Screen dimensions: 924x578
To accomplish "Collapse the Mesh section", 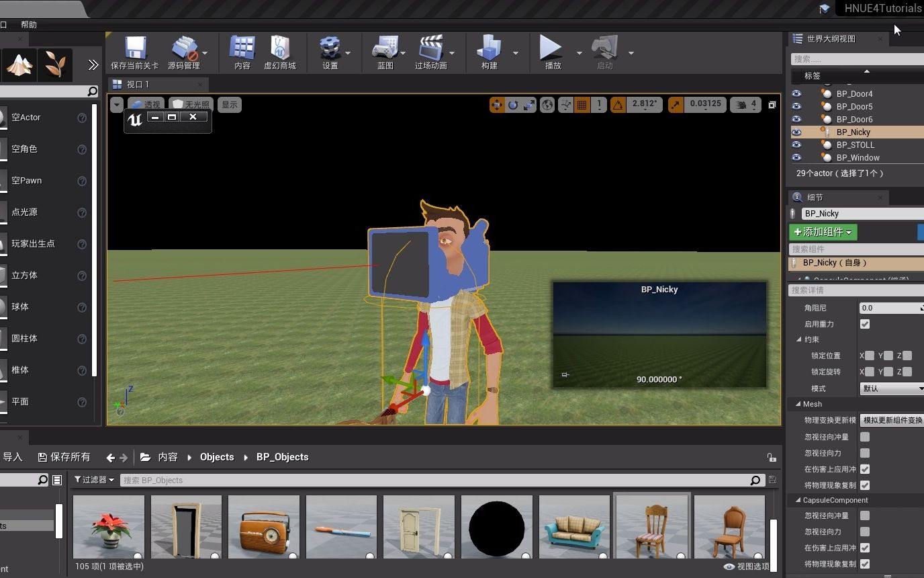I will pos(798,404).
